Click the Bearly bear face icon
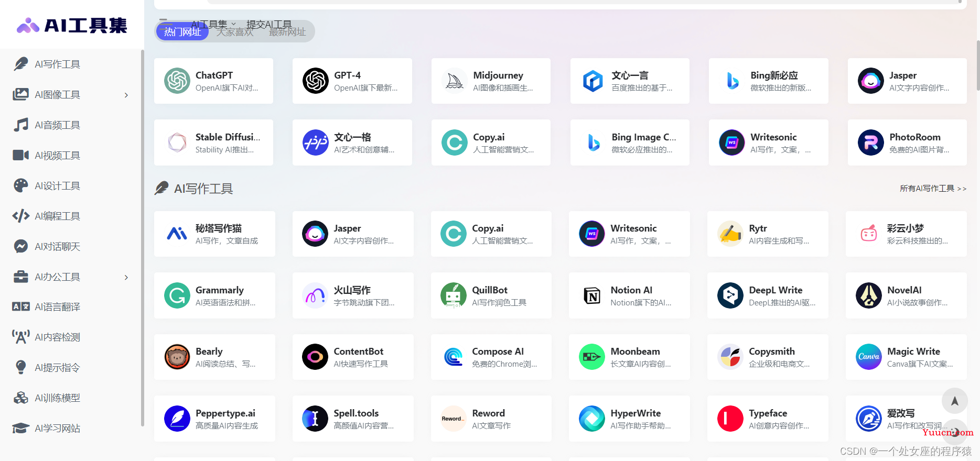This screenshot has width=980, height=461. [177, 357]
